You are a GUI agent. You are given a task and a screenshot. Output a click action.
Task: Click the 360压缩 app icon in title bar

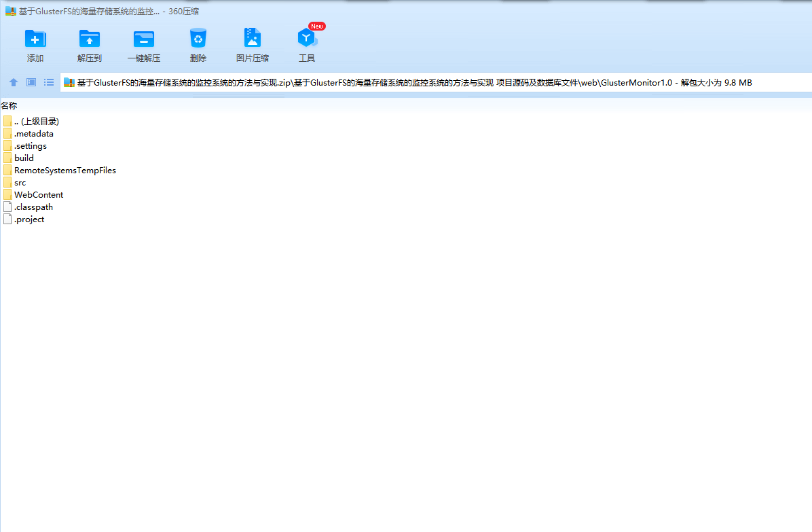pos(11,11)
